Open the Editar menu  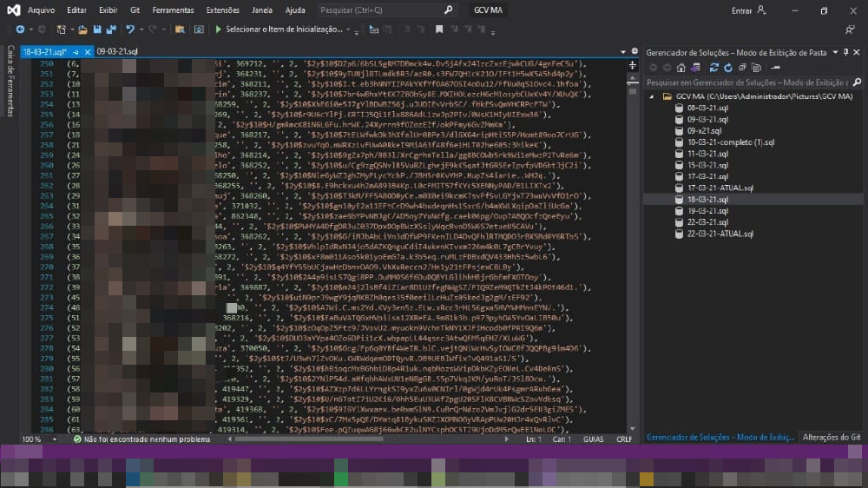[76, 10]
